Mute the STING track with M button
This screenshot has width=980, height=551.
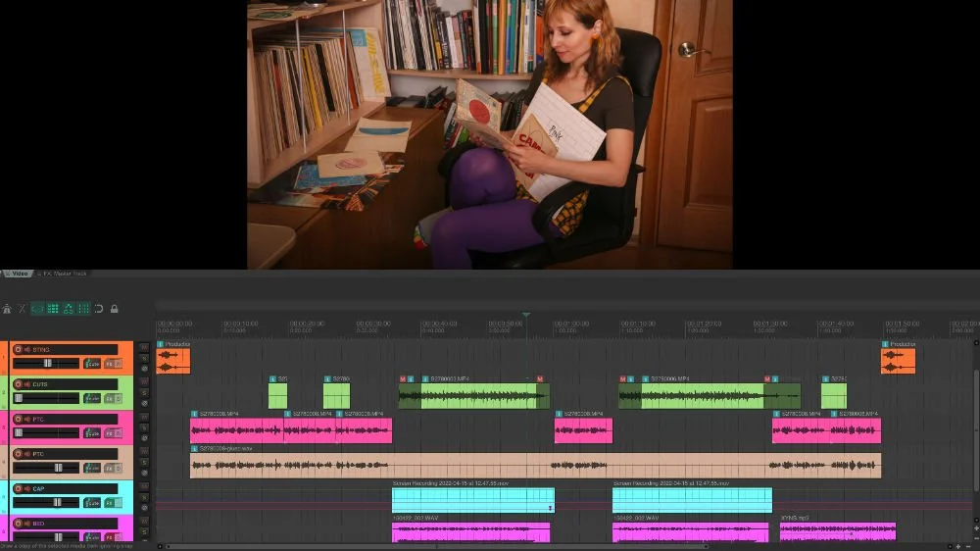click(x=144, y=347)
